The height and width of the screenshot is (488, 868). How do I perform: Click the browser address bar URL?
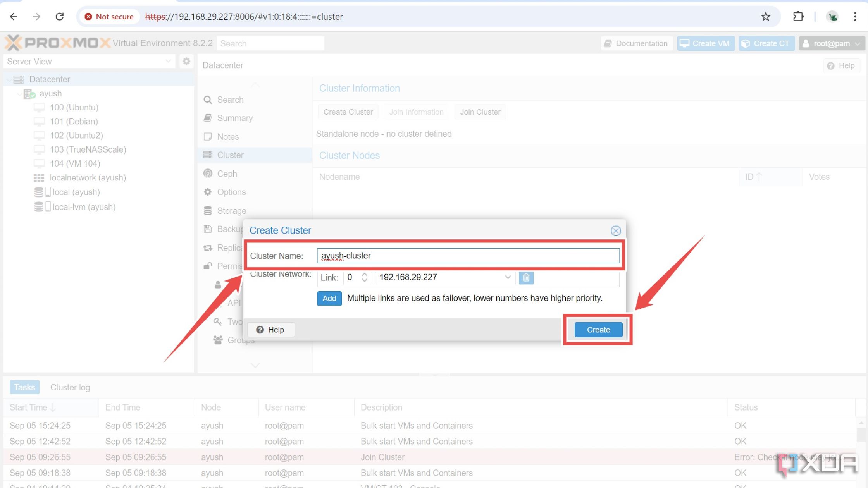click(x=244, y=17)
